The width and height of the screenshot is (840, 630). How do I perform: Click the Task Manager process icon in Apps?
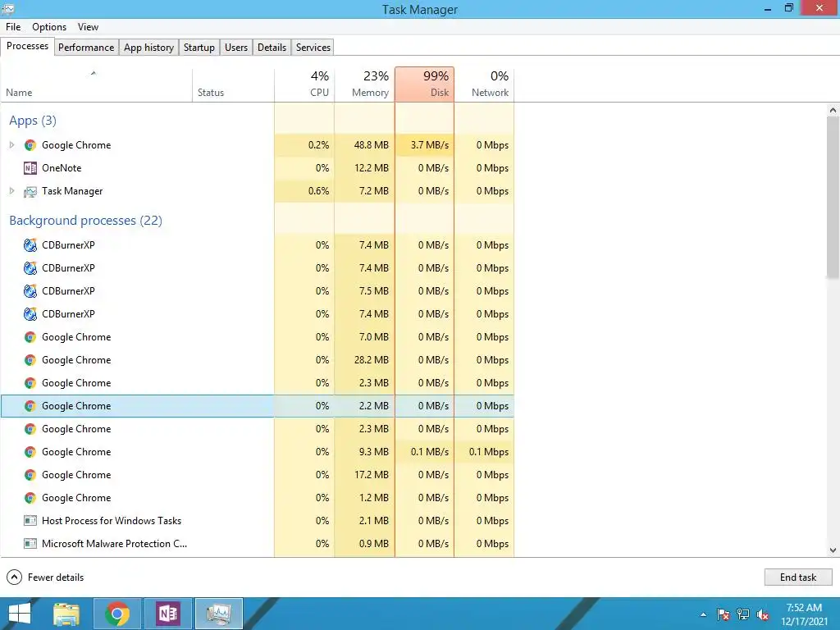coord(30,191)
